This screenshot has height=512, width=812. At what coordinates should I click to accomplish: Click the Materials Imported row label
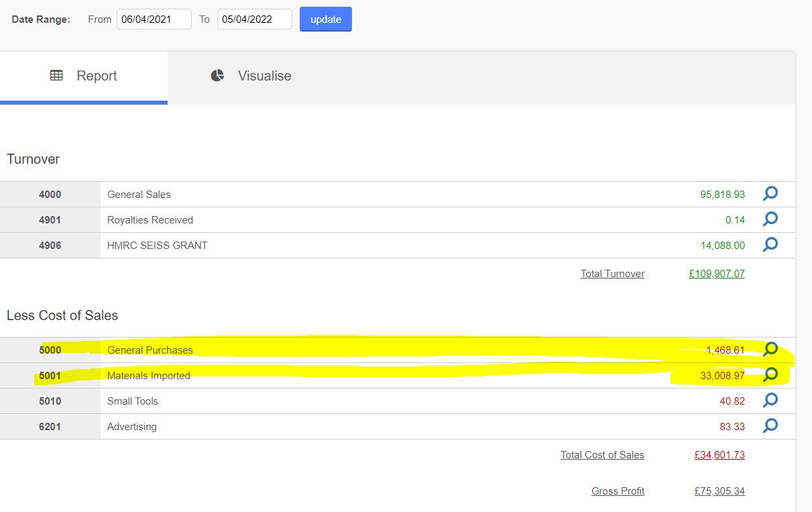[x=149, y=376]
